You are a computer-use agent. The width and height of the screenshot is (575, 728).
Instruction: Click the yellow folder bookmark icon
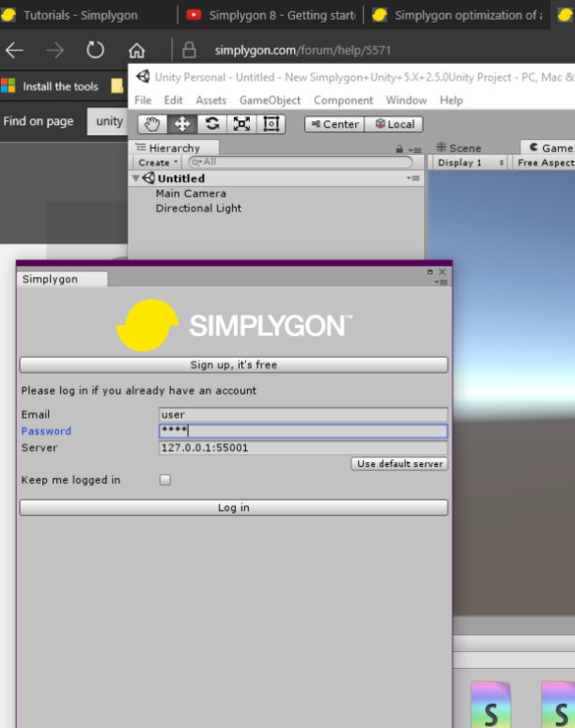click(117, 85)
